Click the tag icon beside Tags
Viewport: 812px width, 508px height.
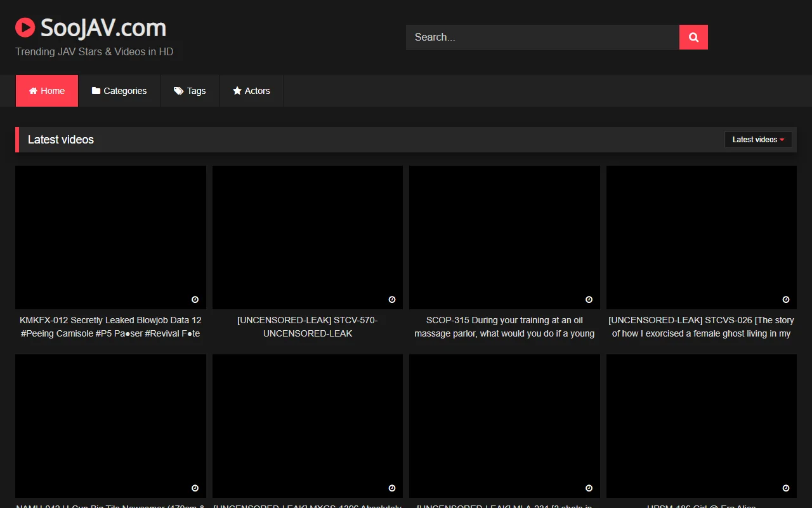(178, 91)
